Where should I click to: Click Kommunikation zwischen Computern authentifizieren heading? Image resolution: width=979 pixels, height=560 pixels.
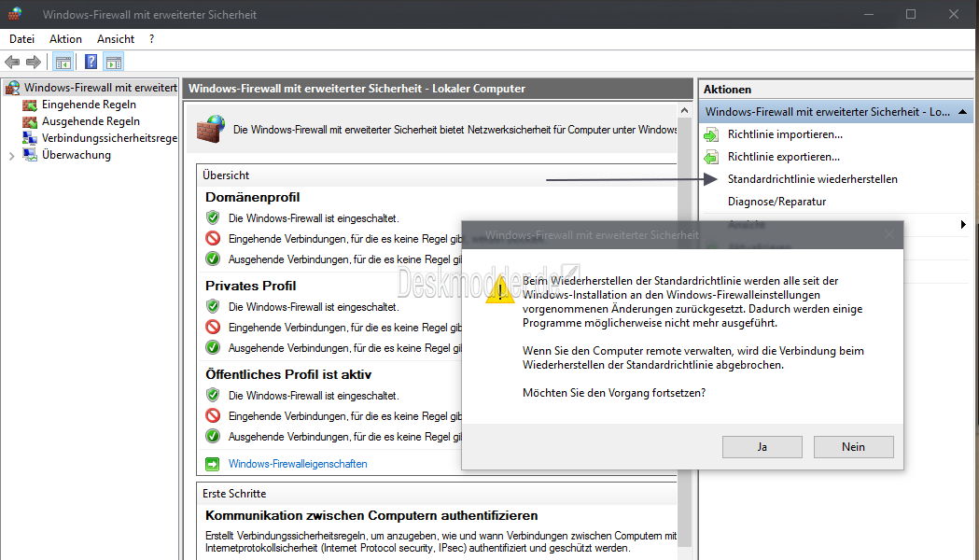pos(371,516)
